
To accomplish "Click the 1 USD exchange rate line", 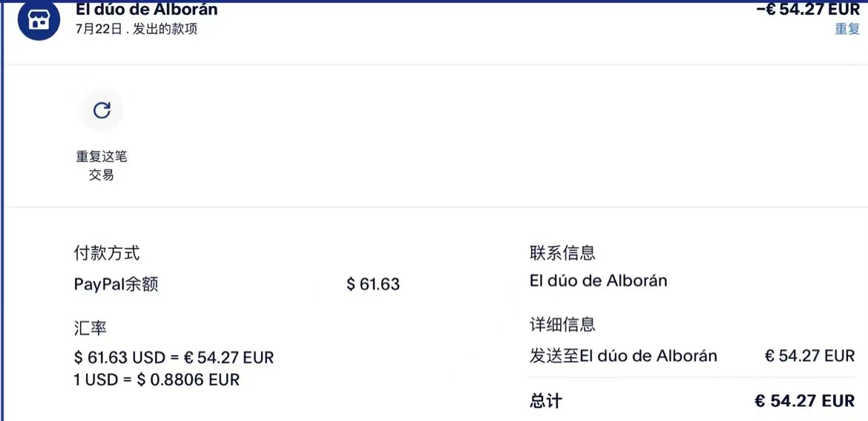I will (157, 379).
